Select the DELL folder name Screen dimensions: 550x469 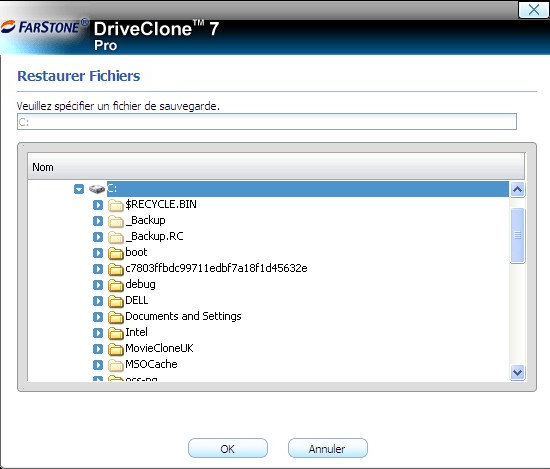[136, 300]
